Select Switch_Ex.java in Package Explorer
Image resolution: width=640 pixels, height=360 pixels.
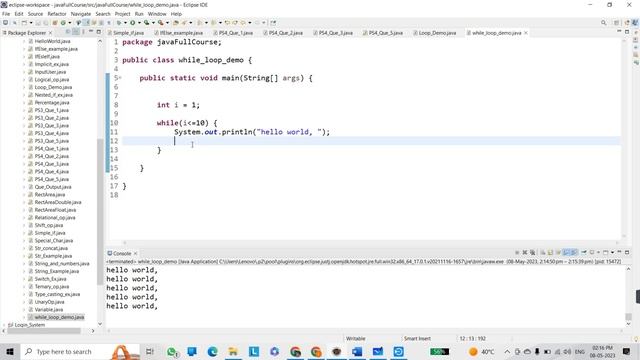[51, 279]
